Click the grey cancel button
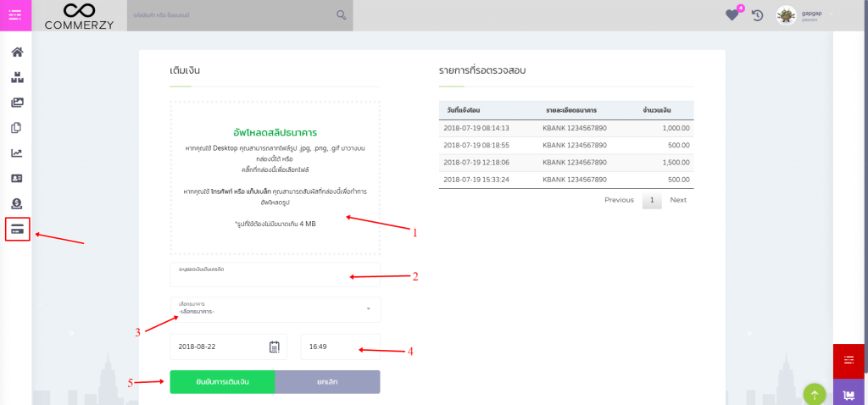This screenshot has width=868, height=405. coord(328,382)
